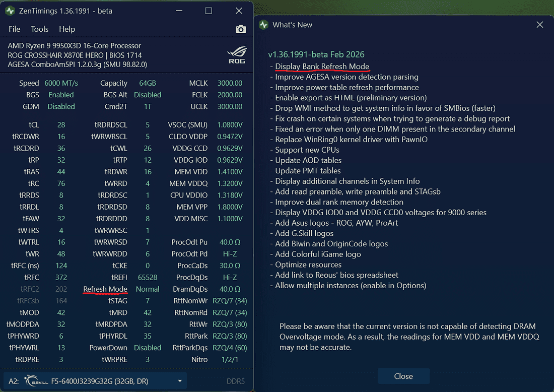554x392 pixels.
Task: Click the ROG logo in system info
Action: (x=236, y=55)
